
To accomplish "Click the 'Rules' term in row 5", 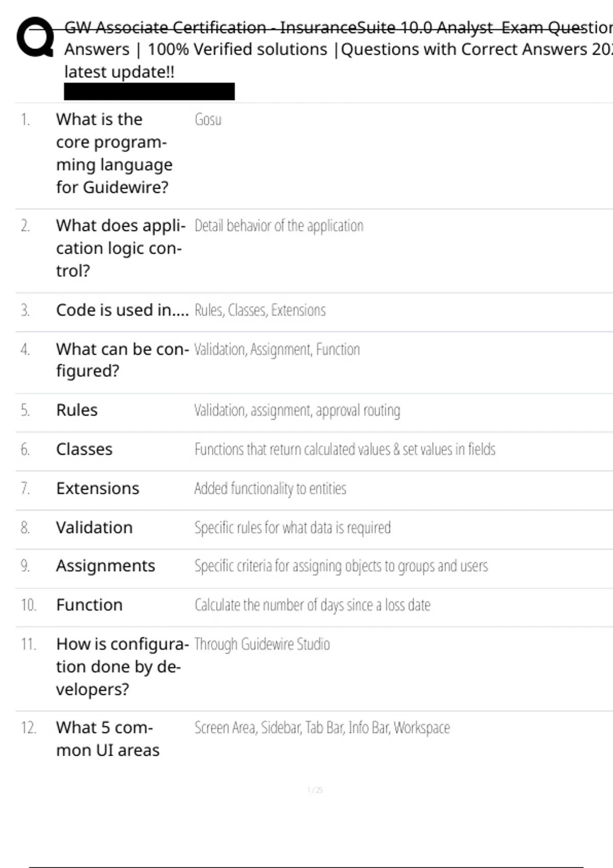I will coord(77,410).
